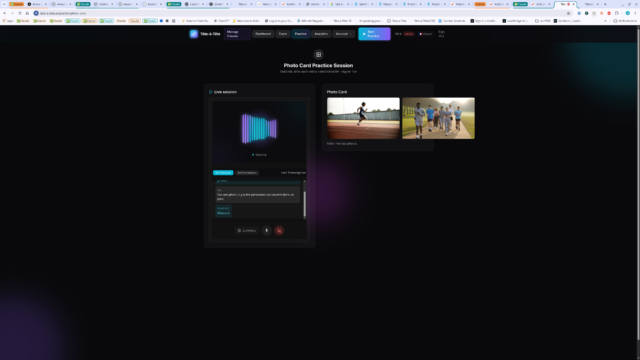
Task: Click the browser home button
Action: 27,13
